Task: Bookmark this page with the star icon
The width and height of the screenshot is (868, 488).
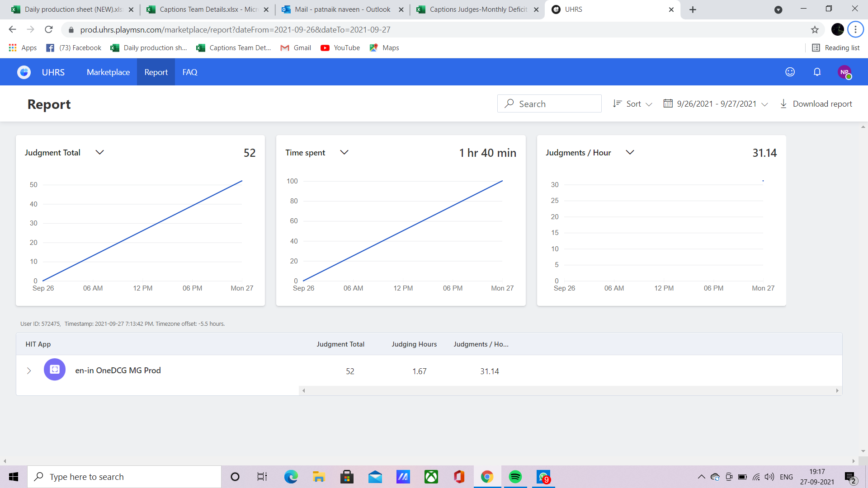Action: pyautogui.click(x=815, y=30)
